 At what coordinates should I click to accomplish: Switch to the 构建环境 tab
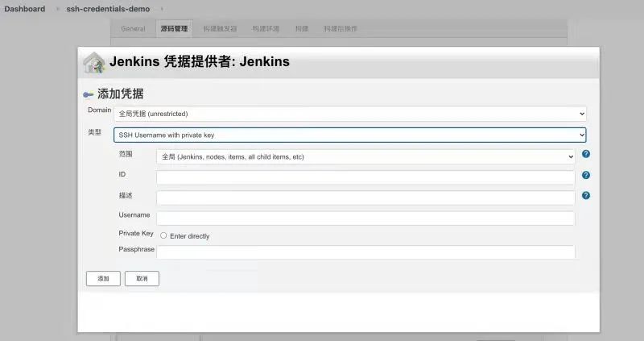point(266,29)
